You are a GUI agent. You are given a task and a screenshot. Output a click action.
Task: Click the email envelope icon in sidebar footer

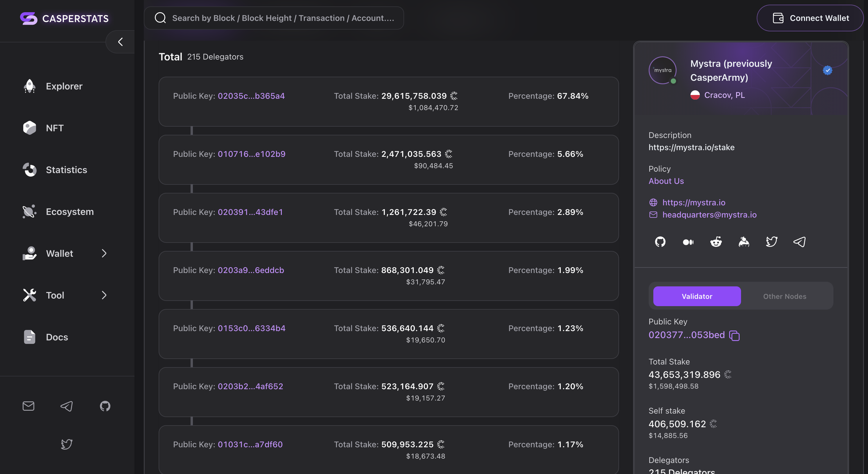point(28,406)
